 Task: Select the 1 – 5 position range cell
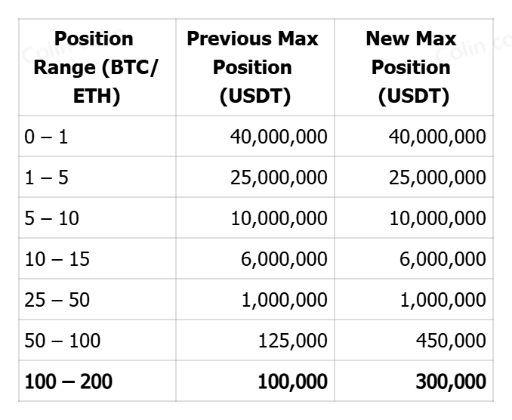[47, 178]
